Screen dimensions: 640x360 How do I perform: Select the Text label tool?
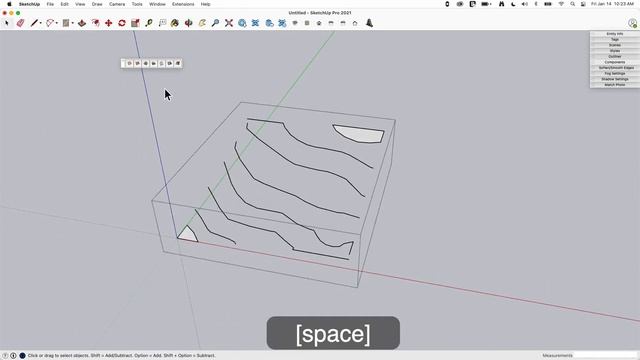pos(162,23)
